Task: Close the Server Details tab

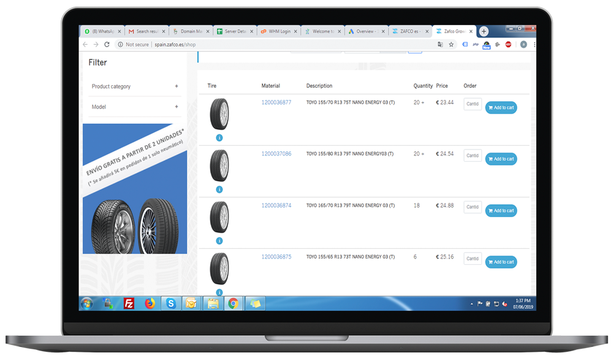Action: pos(251,32)
